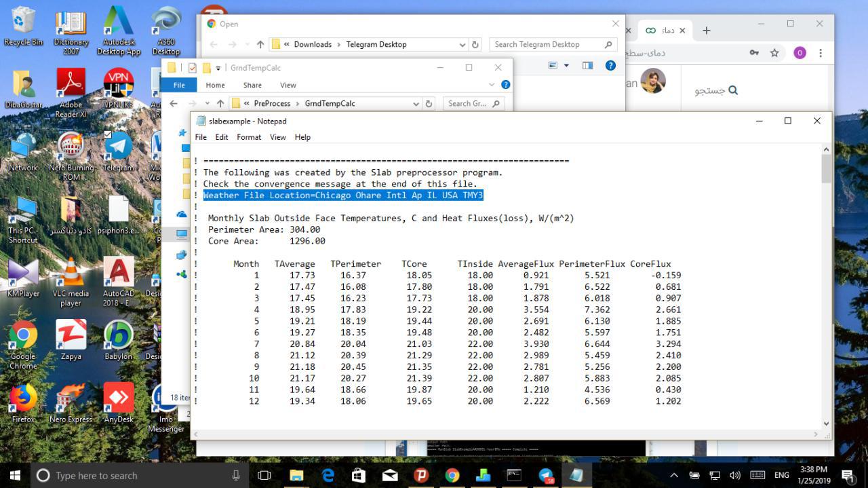Image resolution: width=868 pixels, height=488 pixels.
Task: Expand the ribbon in GrndTempCalc Explorer
Action: point(492,85)
